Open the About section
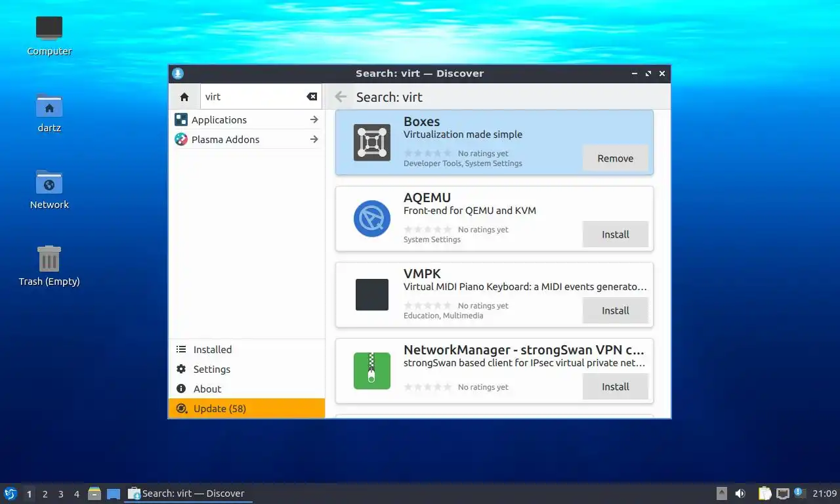This screenshot has height=504, width=840. (x=247, y=389)
